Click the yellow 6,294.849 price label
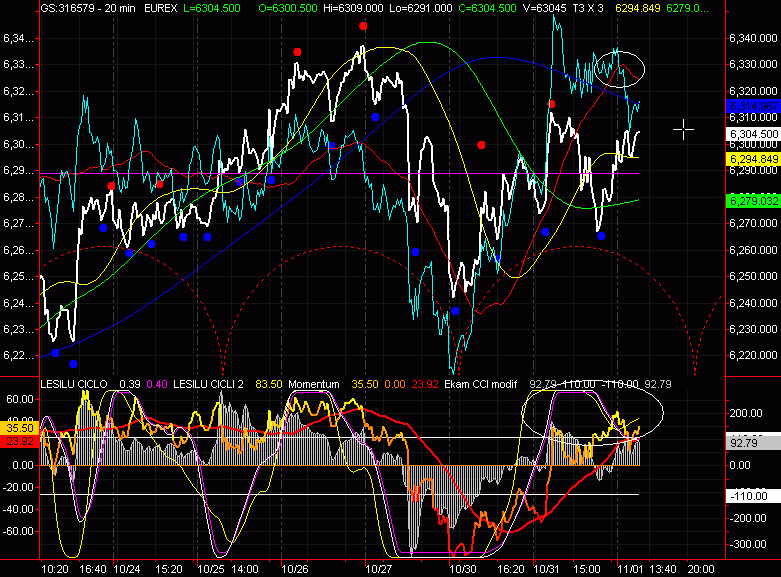 pos(750,159)
